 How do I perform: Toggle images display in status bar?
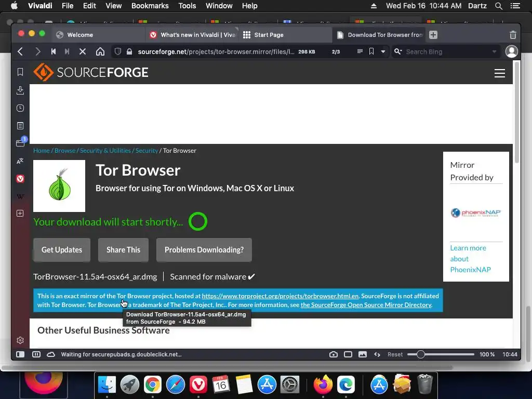(x=362, y=354)
